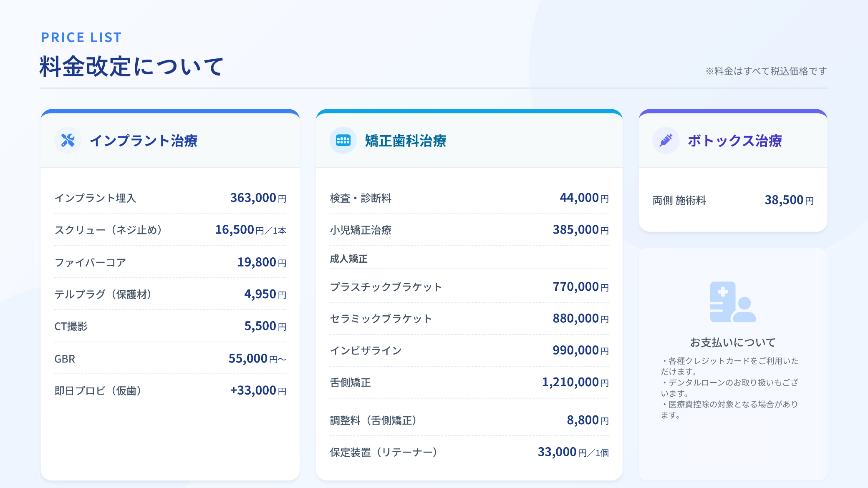Click the wrench icon beside インプラント治療
Screen dimensions: 868x488
[x=68, y=140]
